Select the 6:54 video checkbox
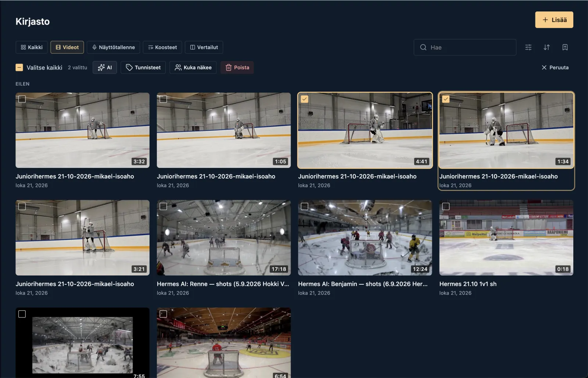588x378 pixels. pyautogui.click(x=163, y=314)
